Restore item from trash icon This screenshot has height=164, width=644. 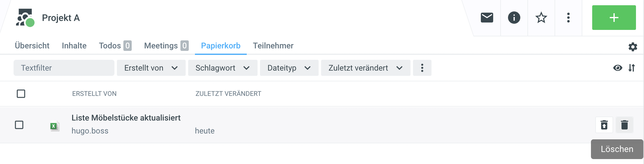[604, 125]
